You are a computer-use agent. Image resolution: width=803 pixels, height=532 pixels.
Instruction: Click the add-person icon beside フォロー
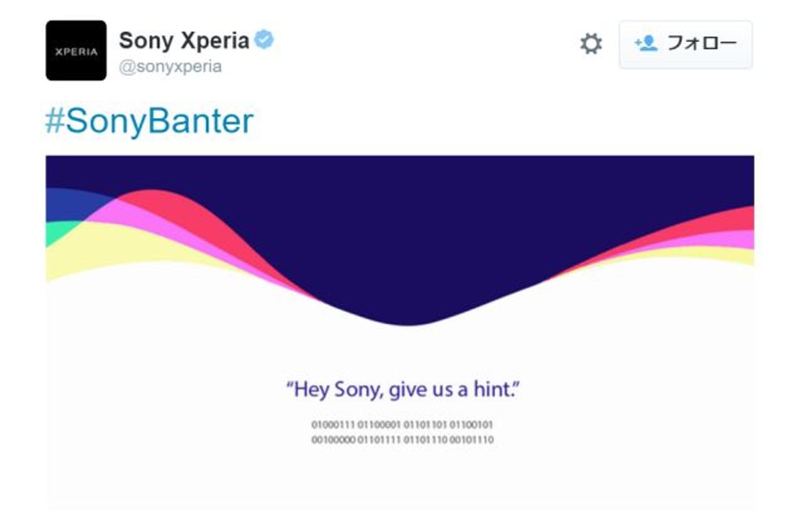coord(646,43)
